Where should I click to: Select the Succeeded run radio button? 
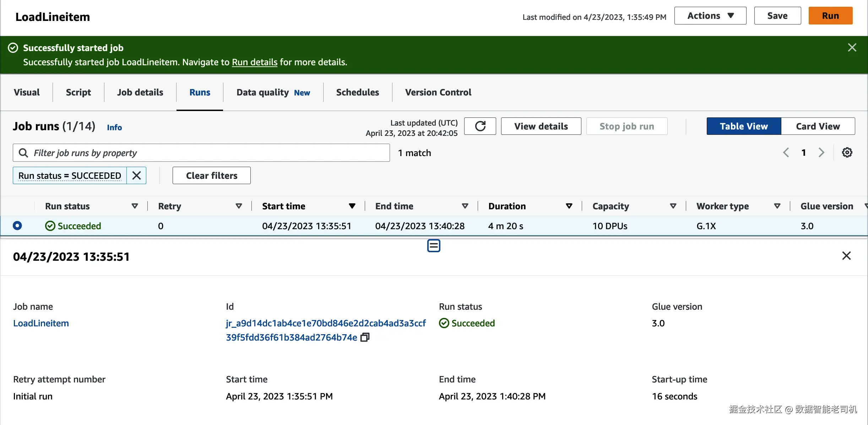pos(17,226)
